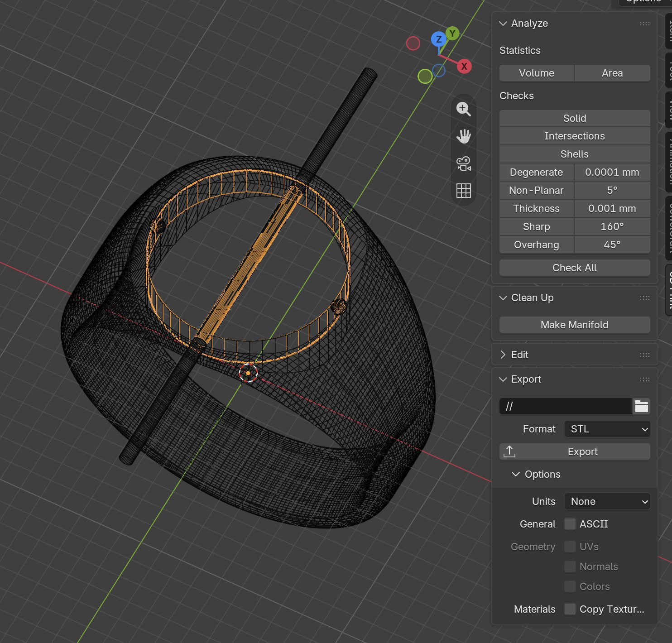Run the Intersections check
The height and width of the screenshot is (643, 672).
tap(575, 136)
